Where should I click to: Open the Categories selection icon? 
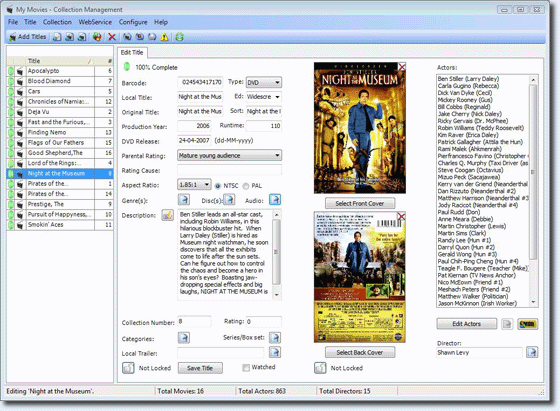[184, 338]
